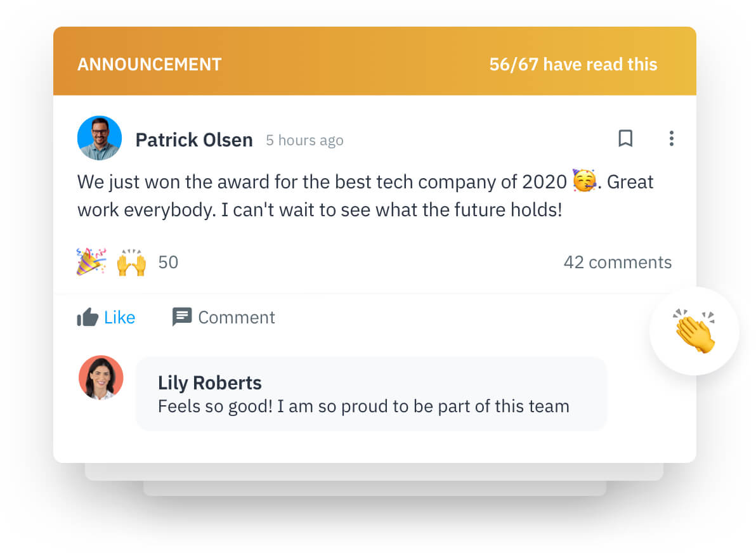756x553 pixels.
Task: Click the '5 hours ago' timestamp
Action: [304, 140]
